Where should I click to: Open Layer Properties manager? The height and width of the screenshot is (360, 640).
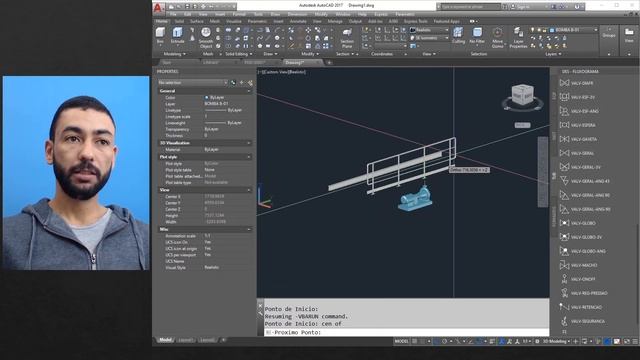tap(518, 38)
